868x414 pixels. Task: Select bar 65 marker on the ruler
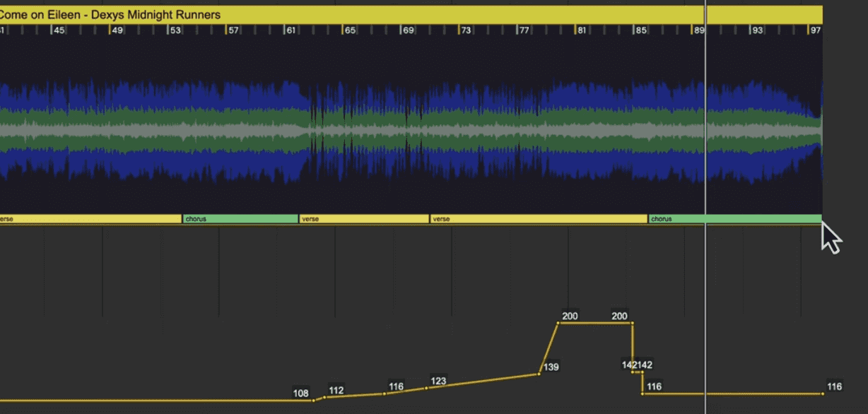349,30
